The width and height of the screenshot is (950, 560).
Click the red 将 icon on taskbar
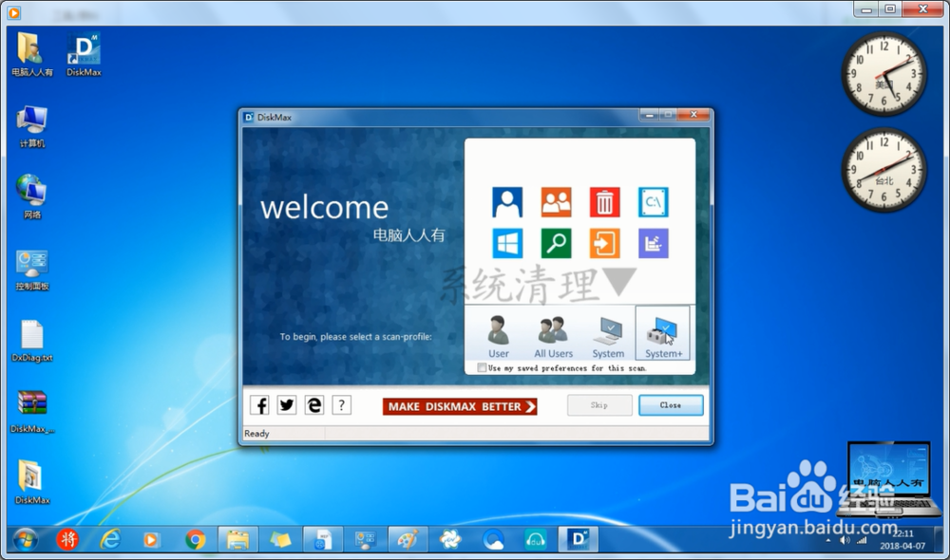[x=67, y=539]
